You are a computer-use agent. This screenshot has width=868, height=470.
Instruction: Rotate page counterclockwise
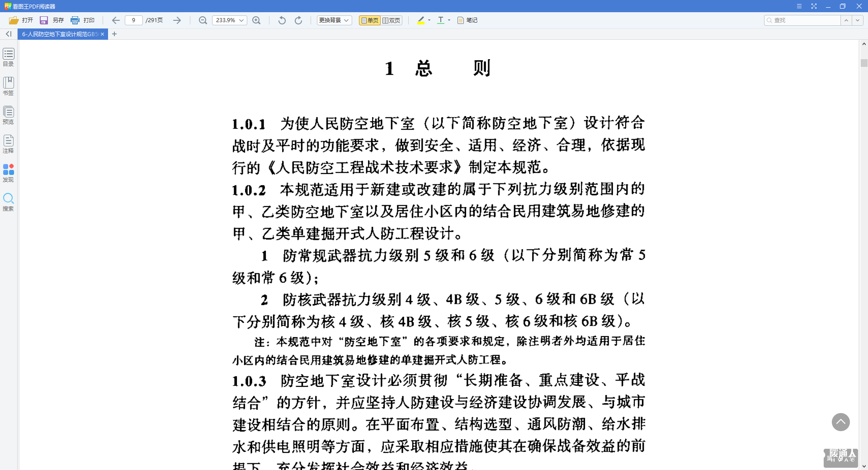[x=282, y=20]
